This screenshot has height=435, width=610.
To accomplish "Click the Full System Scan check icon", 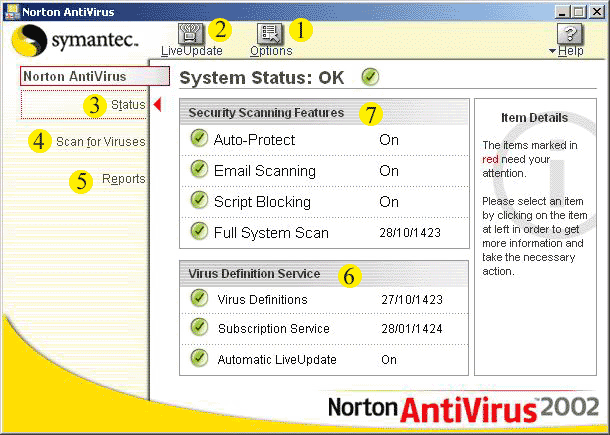I will click(199, 231).
